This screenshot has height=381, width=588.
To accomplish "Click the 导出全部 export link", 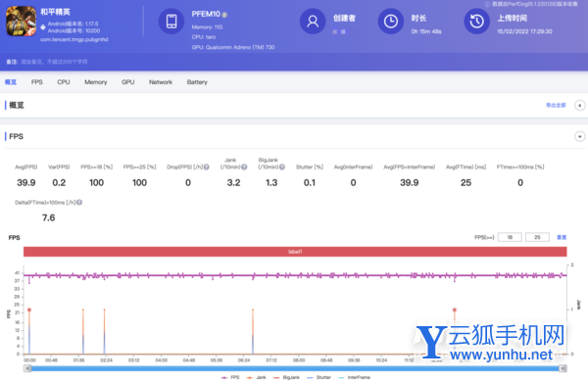I will click(556, 105).
